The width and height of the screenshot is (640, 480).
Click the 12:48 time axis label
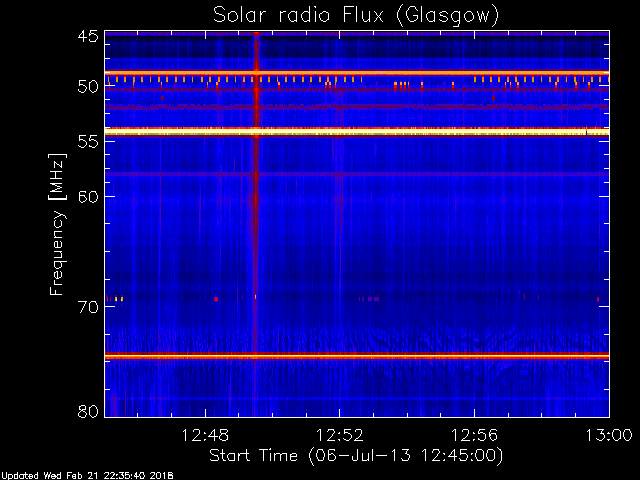pos(205,436)
